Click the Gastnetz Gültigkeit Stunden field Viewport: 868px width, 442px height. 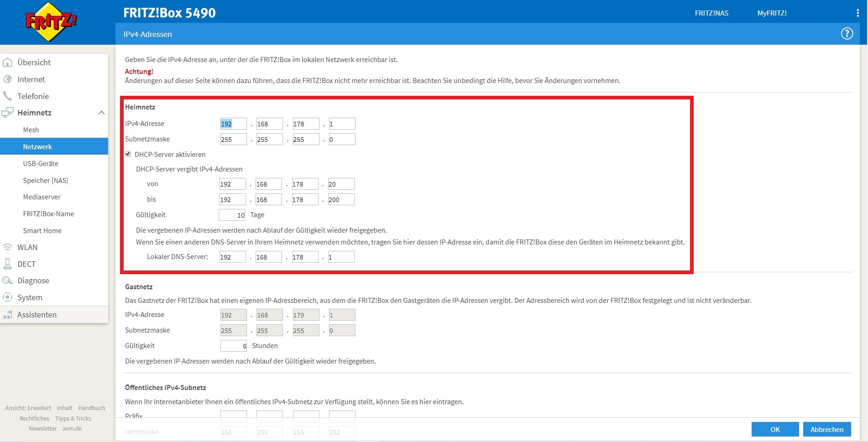pos(234,346)
